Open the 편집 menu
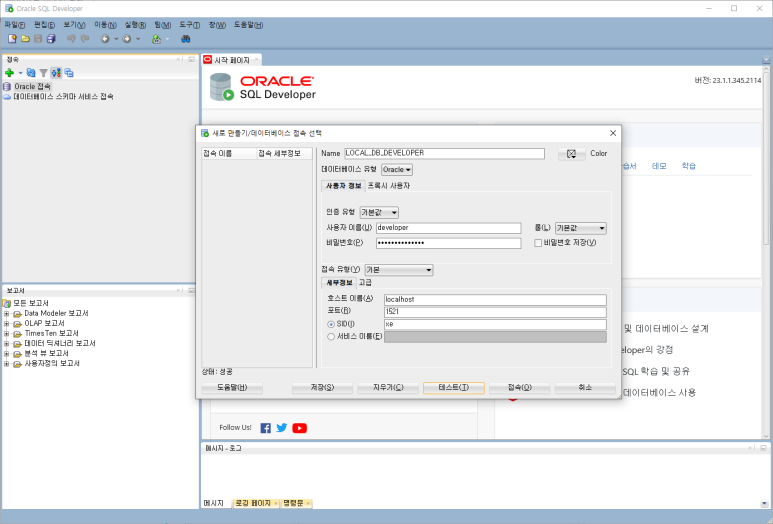773x524 pixels. point(44,25)
